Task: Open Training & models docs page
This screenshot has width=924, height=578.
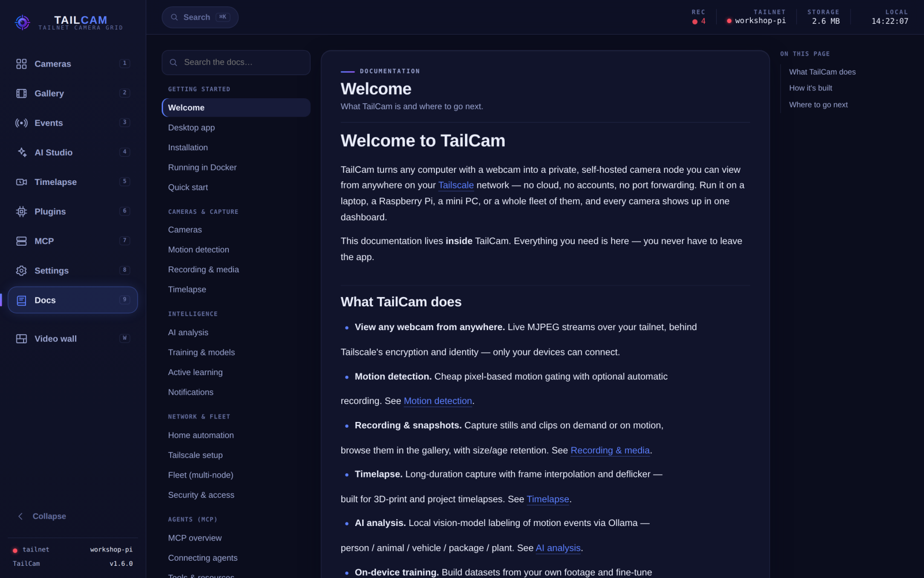Action: point(236,353)
